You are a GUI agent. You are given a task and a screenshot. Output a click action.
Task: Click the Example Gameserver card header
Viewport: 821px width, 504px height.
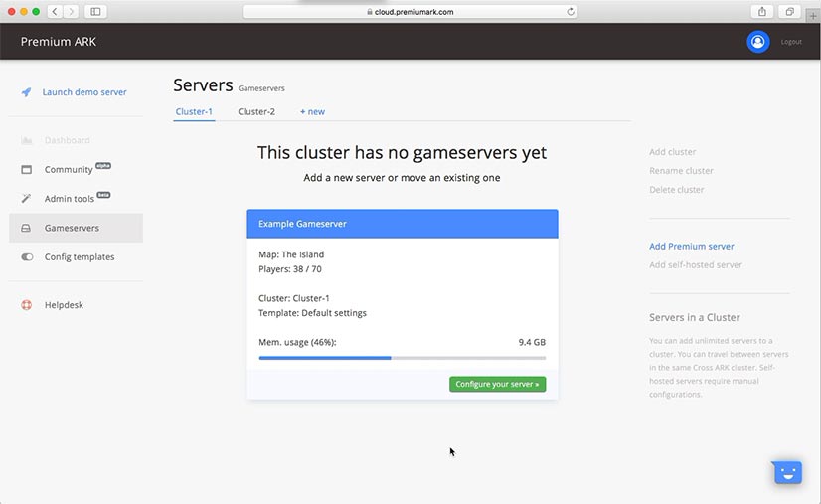click(403, 224)
